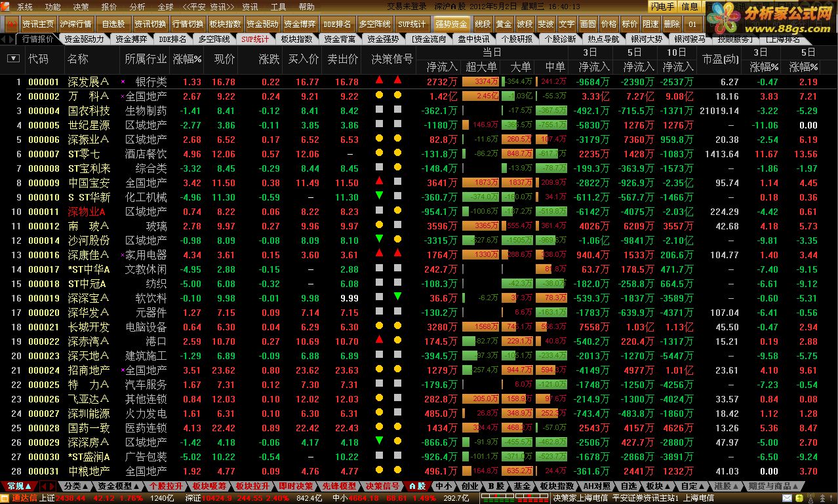Switch to the 资金驱动力 tab

coord(84,39)
